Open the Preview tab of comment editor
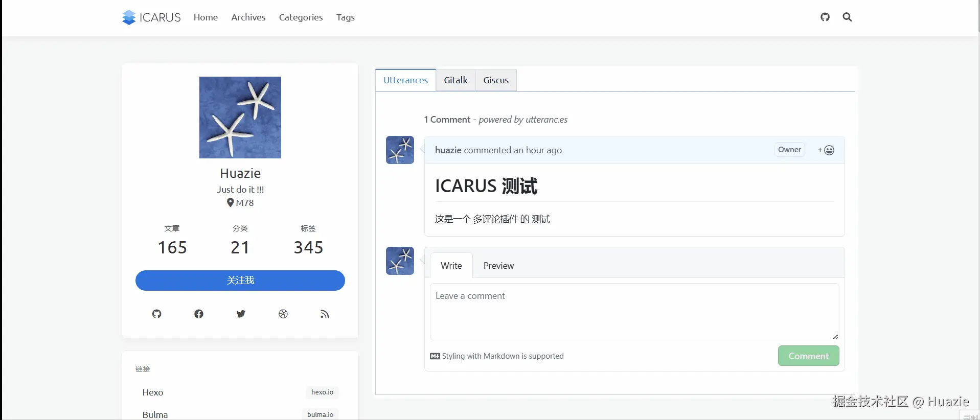This screenshot has height=420, width=980. click(x=498, y=266)
